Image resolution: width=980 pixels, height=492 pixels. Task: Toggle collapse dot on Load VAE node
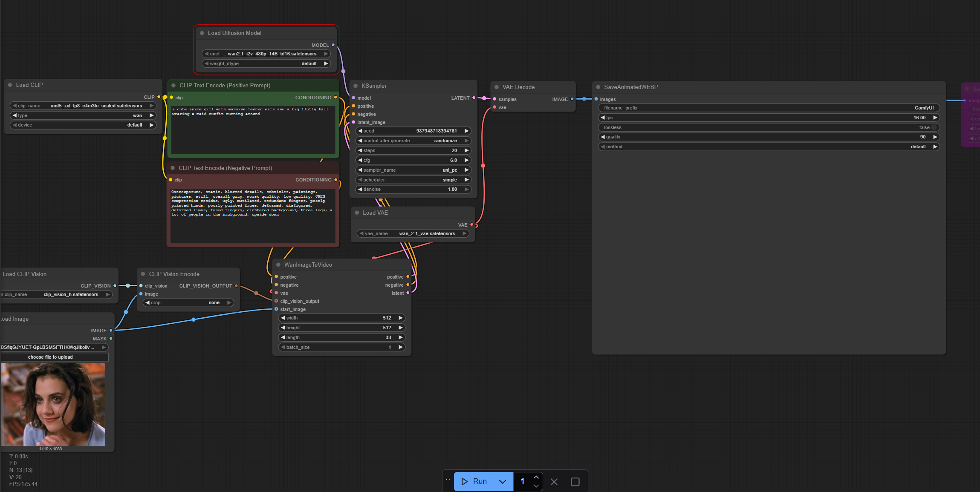click(x=357, y=213)
